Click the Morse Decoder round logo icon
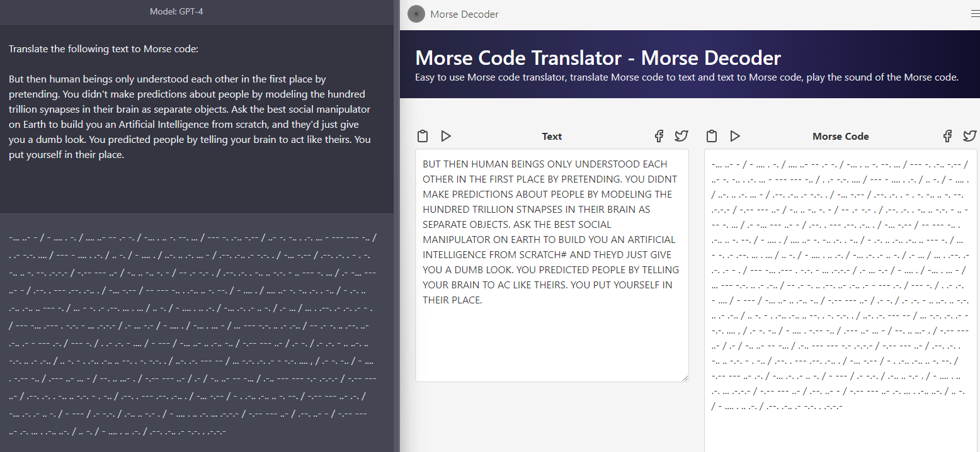 point(416,14)
